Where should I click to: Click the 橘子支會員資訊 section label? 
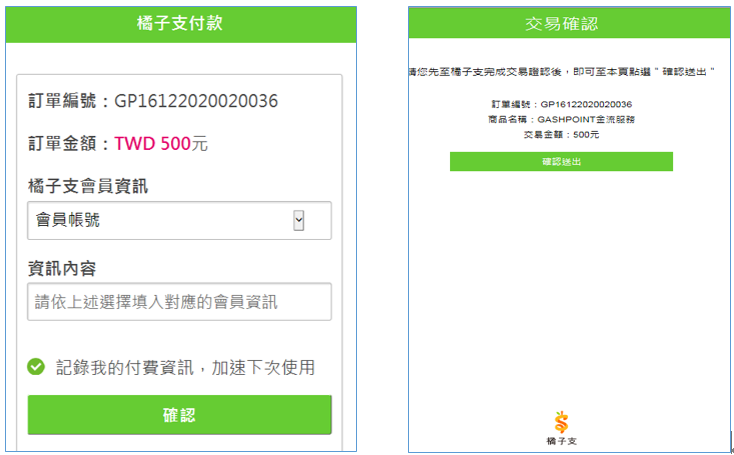pos(88,186)
